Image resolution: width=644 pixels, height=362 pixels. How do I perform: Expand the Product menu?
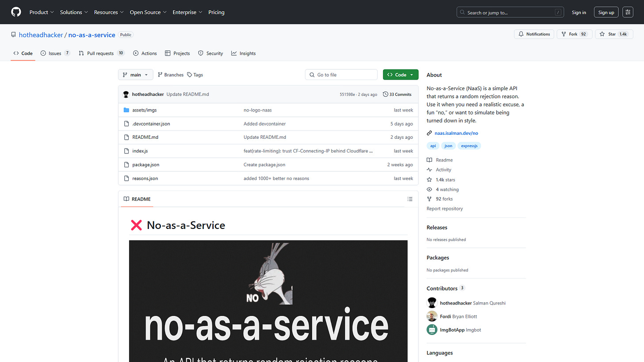tap(42, 12)
